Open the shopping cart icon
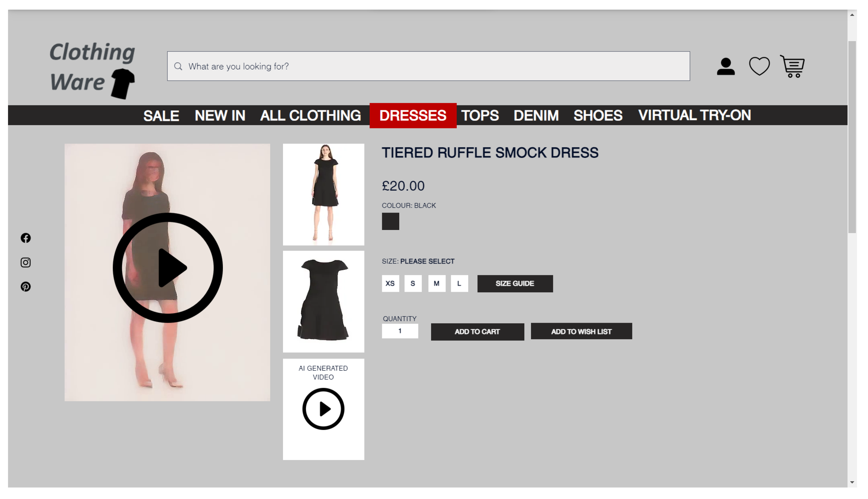The width and height of the screenshot is (868, 499). [792, 66]
